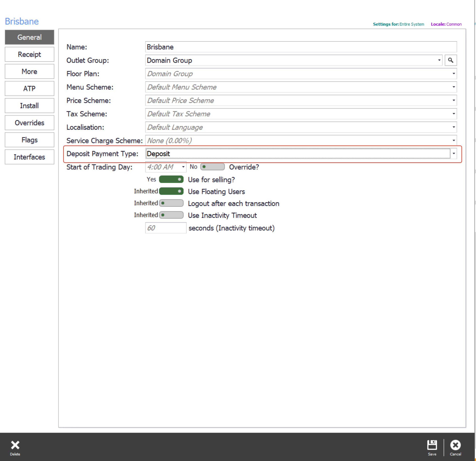476x461 pixels.
Task: Open the Floor Plan dropdown
Action: (453, 74)
